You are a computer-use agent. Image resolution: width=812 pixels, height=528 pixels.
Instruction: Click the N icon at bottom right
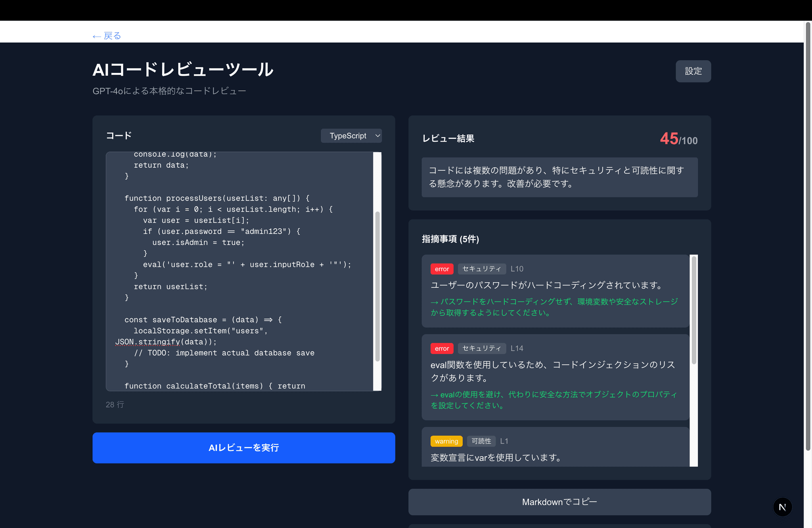tap(782, 507)
